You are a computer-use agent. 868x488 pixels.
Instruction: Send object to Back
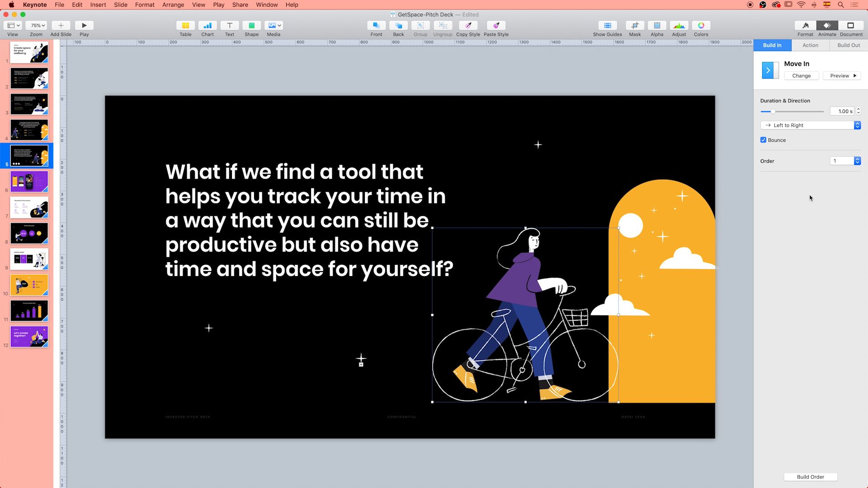click(x=398, y=26)
